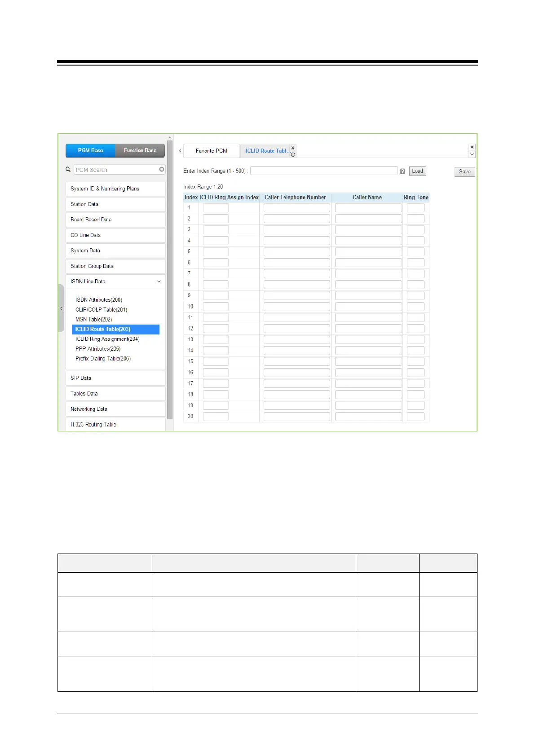
Task: Select ICLID Route Table(203) menu item
Action: click(x=115, y=330)
